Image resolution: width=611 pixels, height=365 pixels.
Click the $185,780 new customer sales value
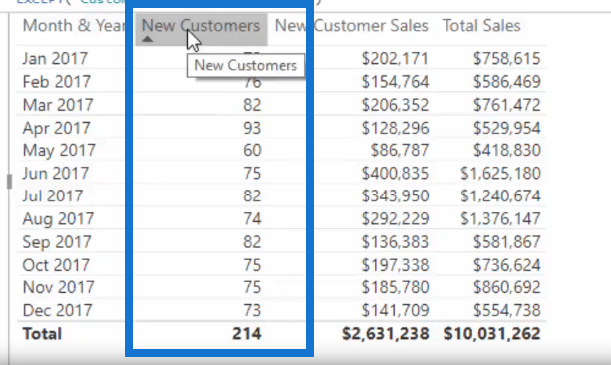point(395,287)
